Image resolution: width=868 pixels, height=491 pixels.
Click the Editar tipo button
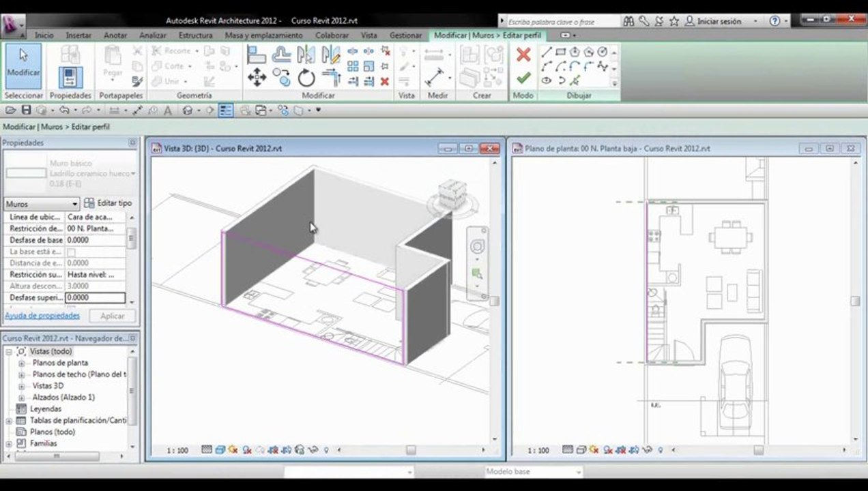click(108, 203)
